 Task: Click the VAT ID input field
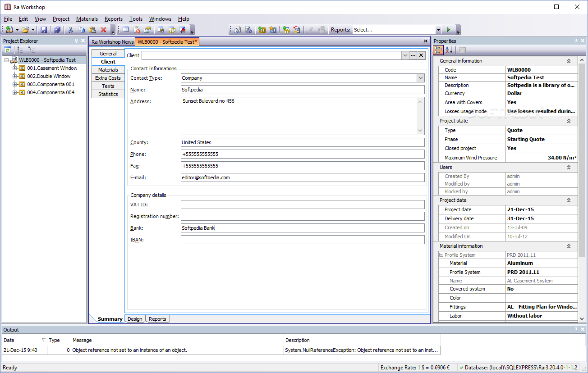click(303, 205)
